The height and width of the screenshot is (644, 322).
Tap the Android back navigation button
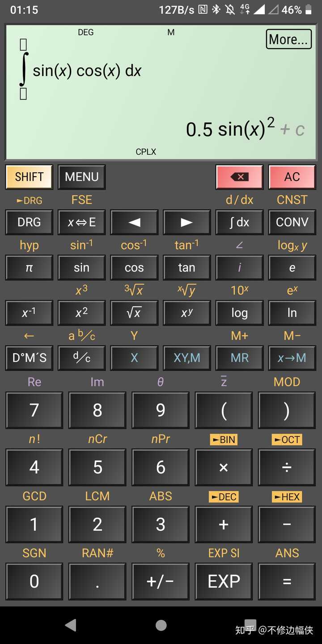coord(71,625)
